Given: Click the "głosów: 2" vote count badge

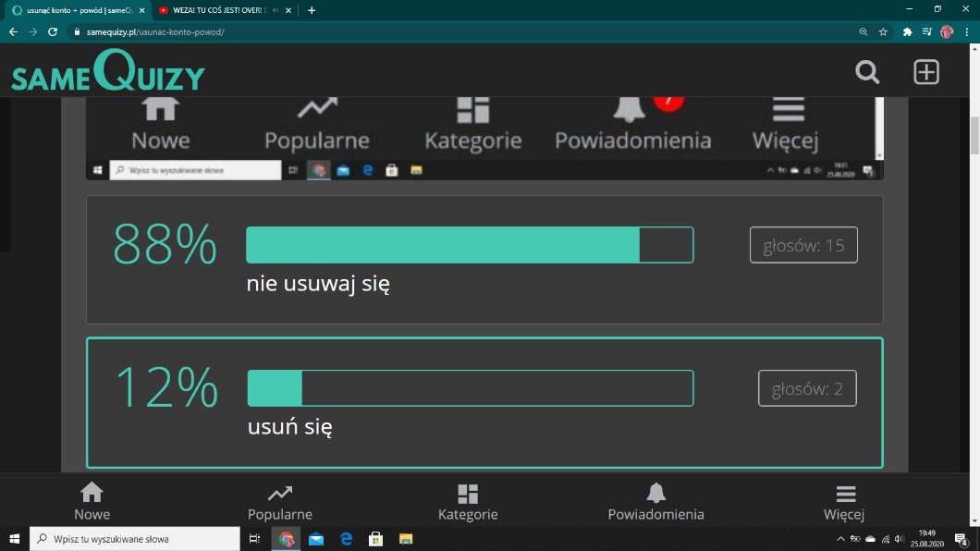Looking at the screenshot, I should click(807, 388).
